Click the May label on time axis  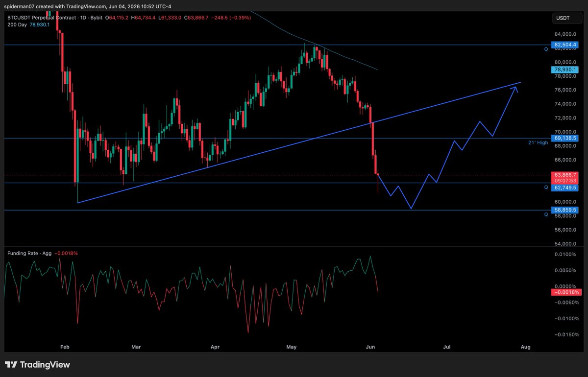tap(292, 347)
